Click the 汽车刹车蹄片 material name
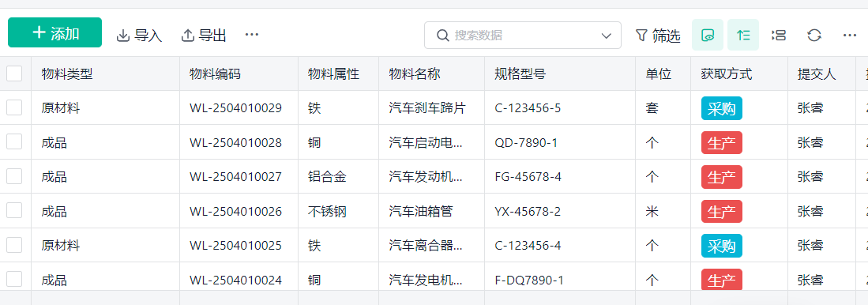868x305 pixels. [426, 108]
